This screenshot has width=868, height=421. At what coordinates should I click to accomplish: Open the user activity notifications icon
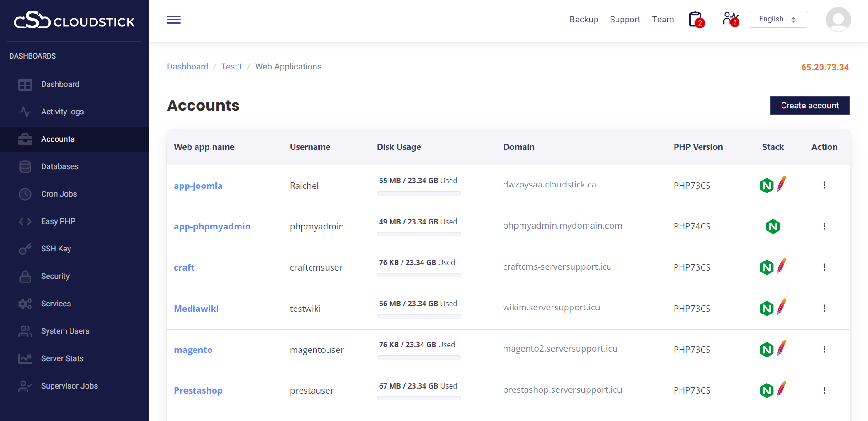[730, 19]
